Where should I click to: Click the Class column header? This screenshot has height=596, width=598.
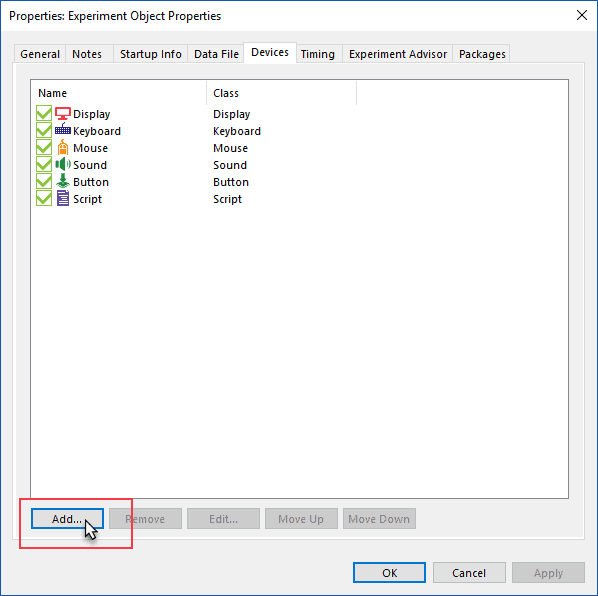click(281, 93)
